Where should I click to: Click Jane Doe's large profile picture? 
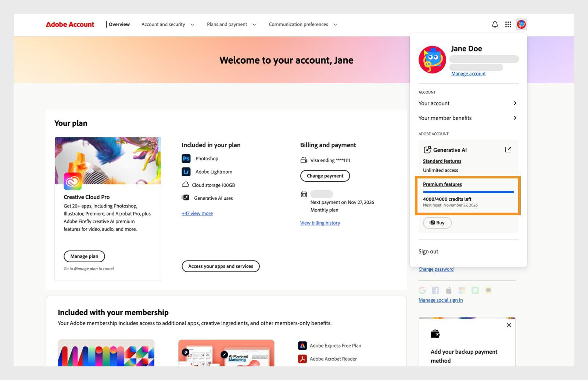pyautogui.click(x=432, y=60)
